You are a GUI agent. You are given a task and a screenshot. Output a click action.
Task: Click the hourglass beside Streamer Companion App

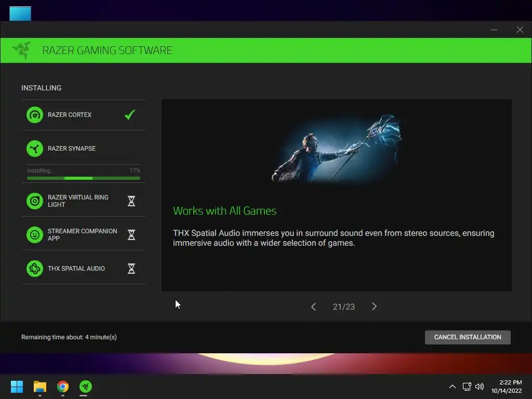point(131,235)
